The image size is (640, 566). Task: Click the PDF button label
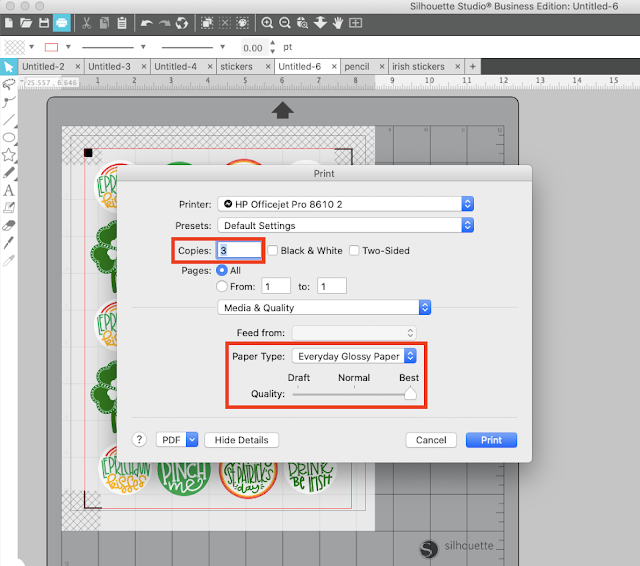click(171, 439)
